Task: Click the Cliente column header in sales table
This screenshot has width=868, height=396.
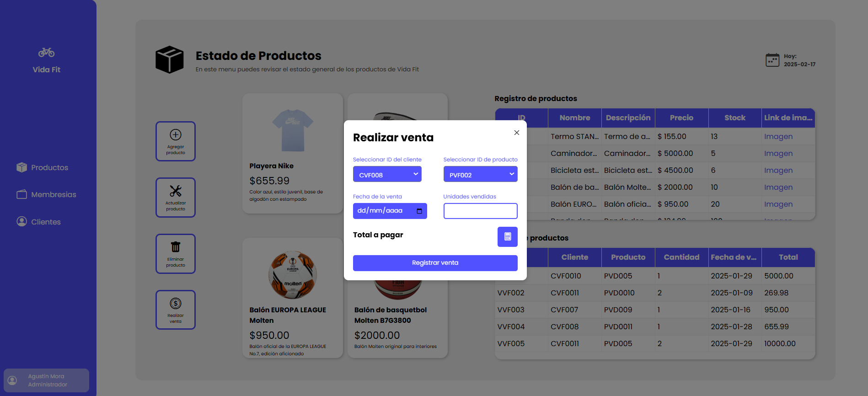Action: pyautogui.click(x=575, y=257)
